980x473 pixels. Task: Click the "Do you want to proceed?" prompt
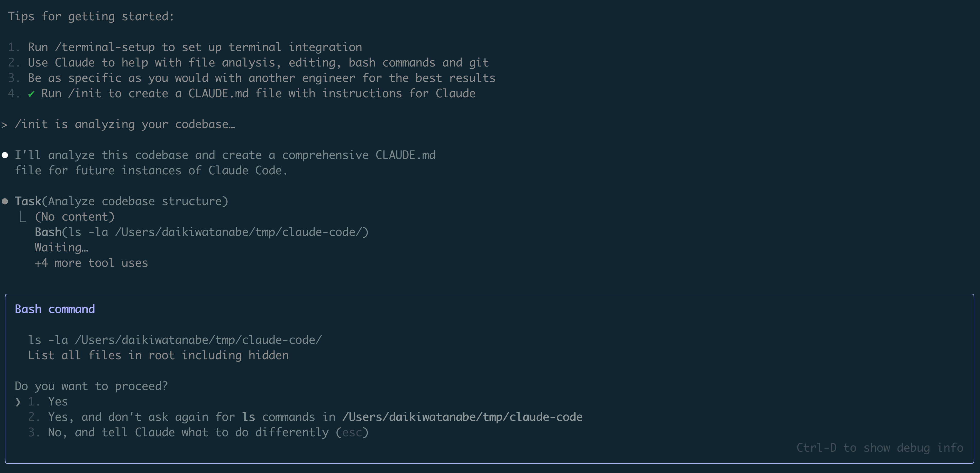pos(91,386)
